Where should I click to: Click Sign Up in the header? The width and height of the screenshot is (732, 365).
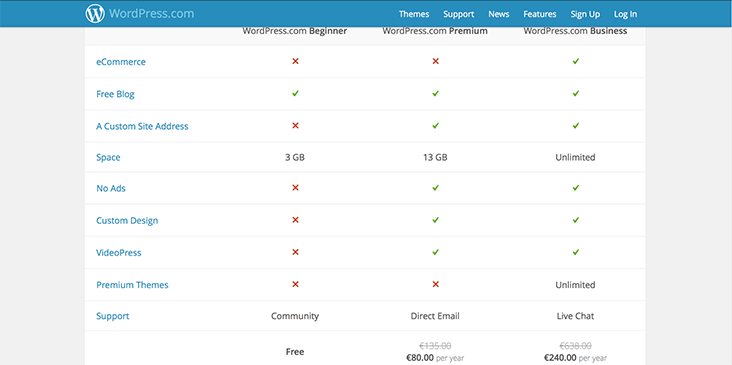pyautogui.click(x=585, y=14)
